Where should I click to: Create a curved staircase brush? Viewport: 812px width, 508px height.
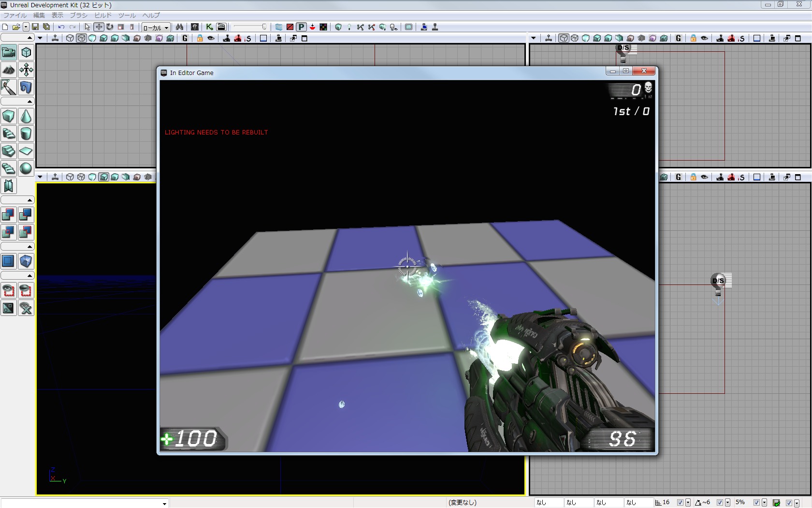[x=9, y=134]
